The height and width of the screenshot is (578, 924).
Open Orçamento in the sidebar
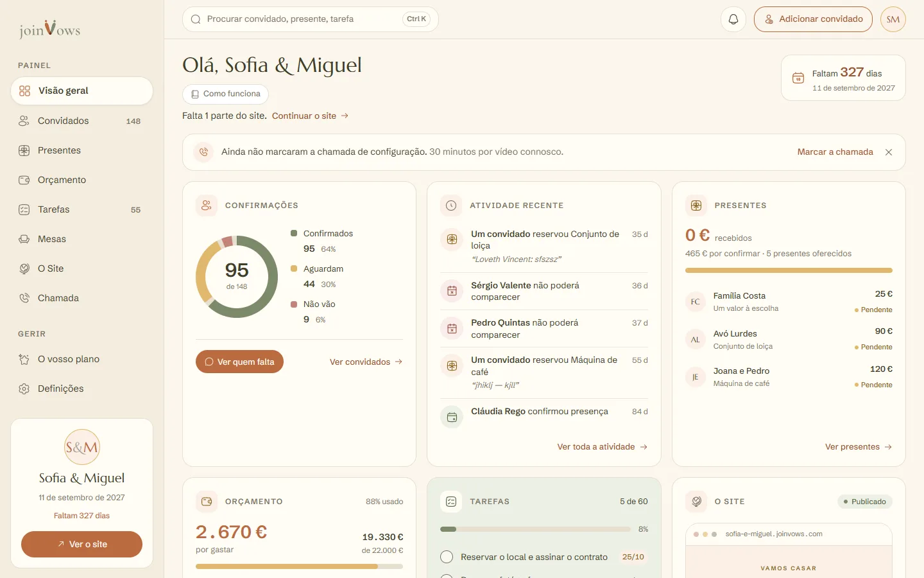click(x=81, y=180)
